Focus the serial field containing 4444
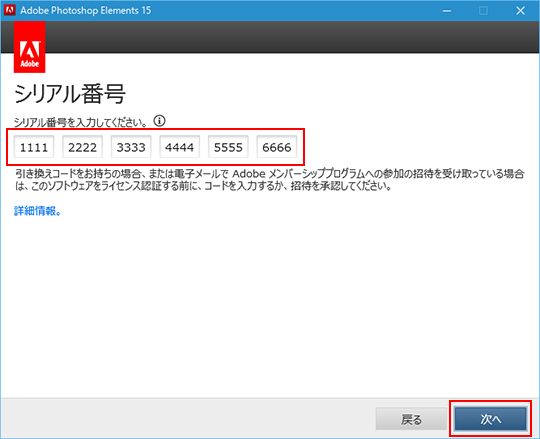The height and width of the screenshot is (439, 540). point(180,147)
